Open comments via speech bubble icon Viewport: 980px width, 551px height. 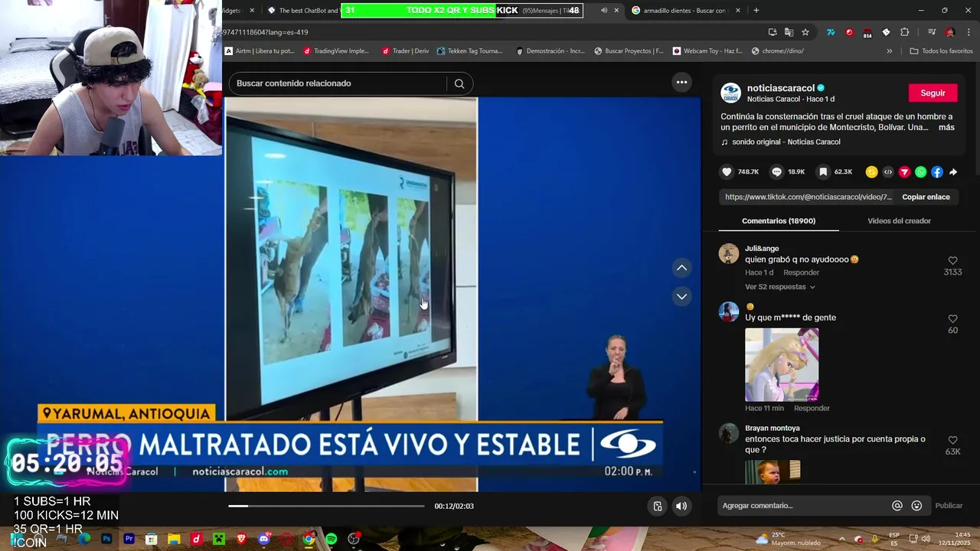(776, 172)
